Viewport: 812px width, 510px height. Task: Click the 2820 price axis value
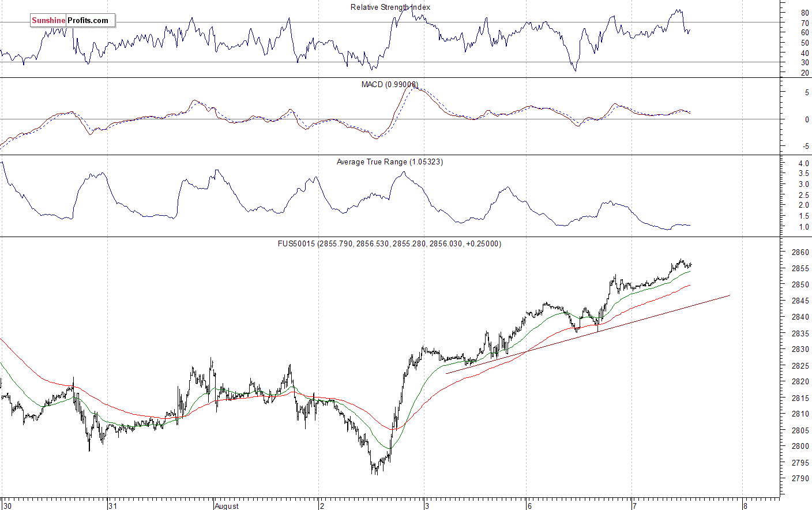800,381
